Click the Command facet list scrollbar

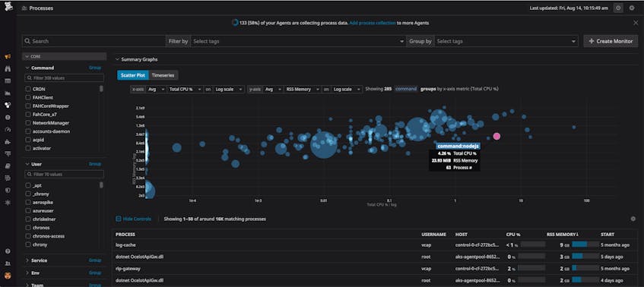point(101,89)
